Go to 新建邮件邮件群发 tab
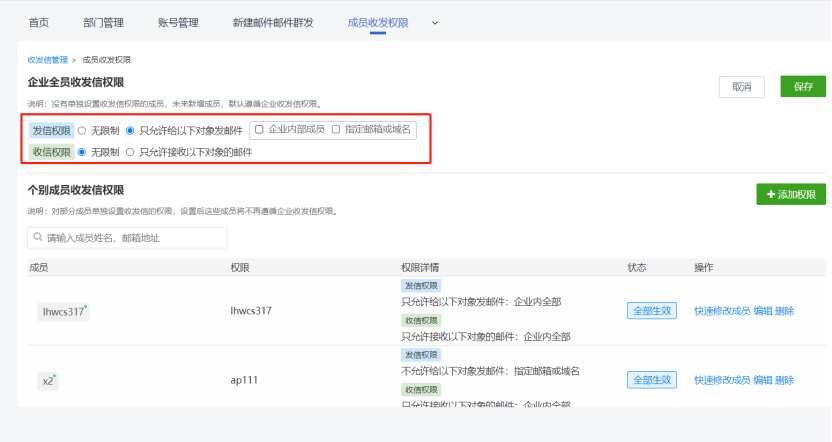This screenshot has width=832, height=442. [x=273, y=23]
